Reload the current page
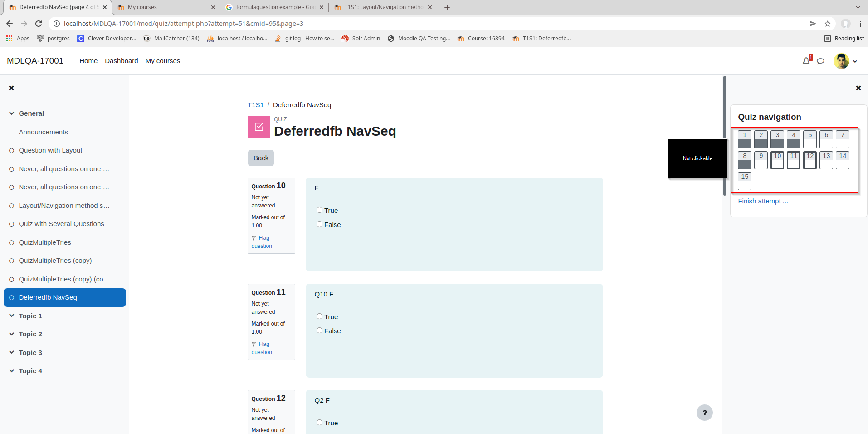 (39, 24)
